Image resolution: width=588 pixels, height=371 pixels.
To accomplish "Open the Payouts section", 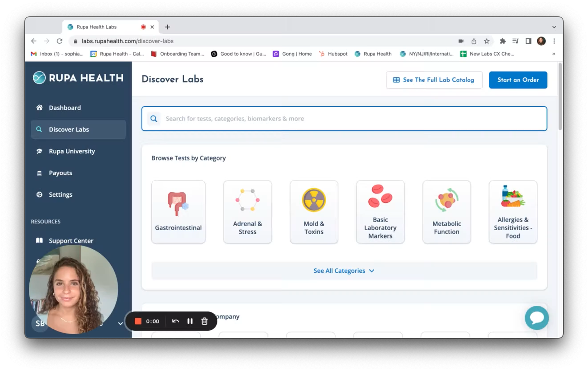I will point(60,173).
